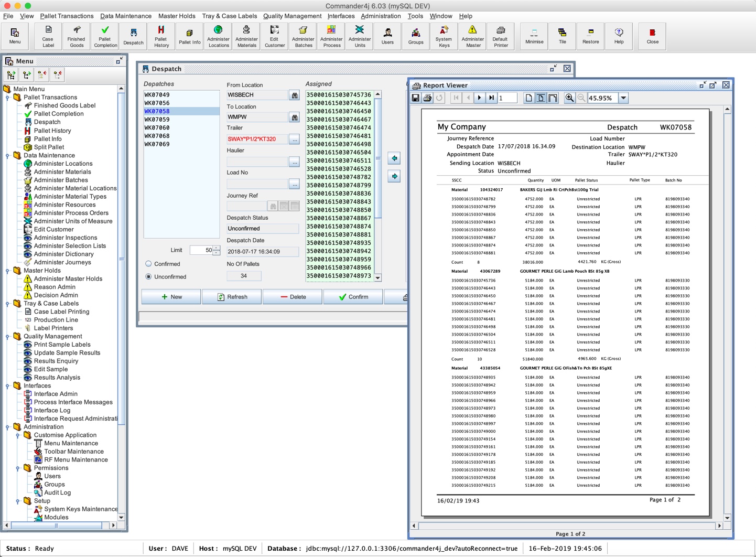Open the System Keys toolbar icon

point(444,36)
